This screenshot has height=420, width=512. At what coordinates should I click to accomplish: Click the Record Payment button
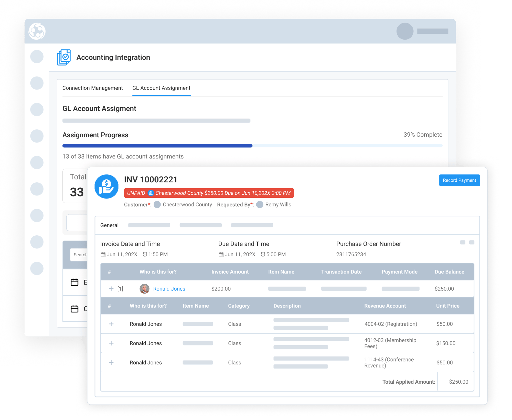tap(460, 180)
